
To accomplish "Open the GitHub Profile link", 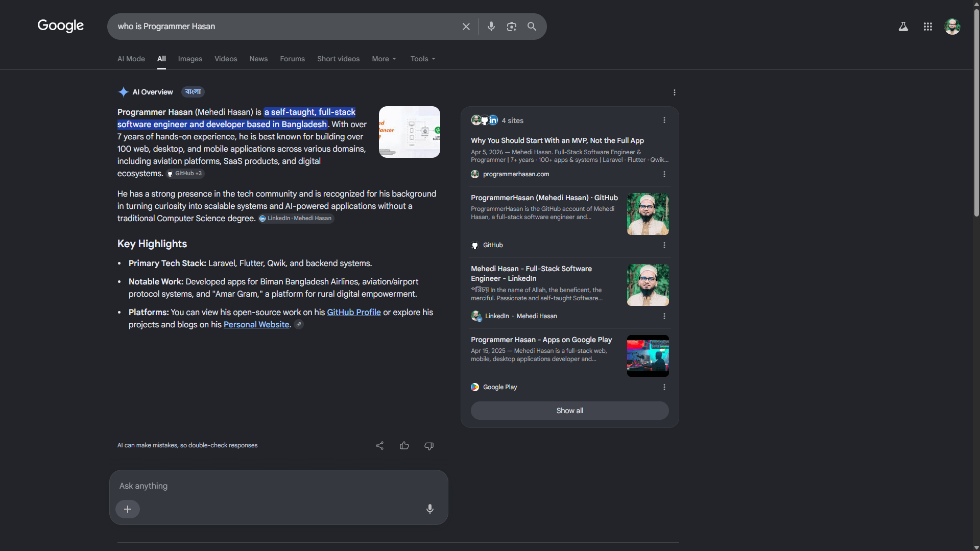I will pos(354,312).
